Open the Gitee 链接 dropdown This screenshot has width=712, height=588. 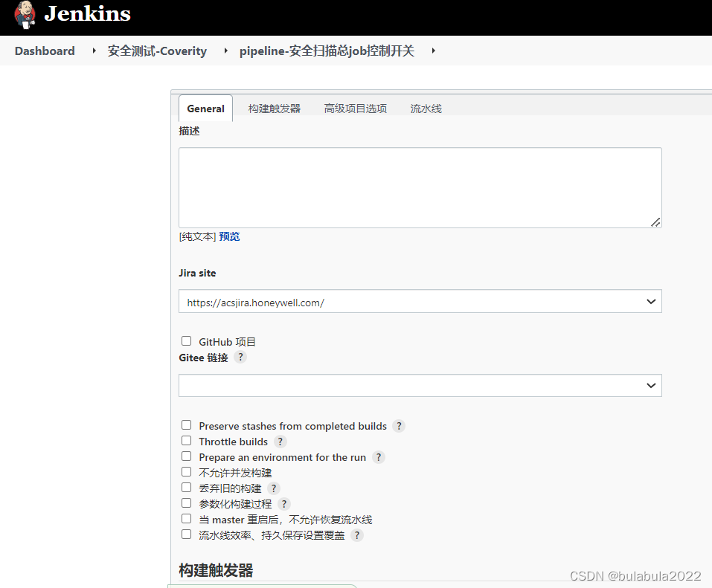[x=420, y=385]
